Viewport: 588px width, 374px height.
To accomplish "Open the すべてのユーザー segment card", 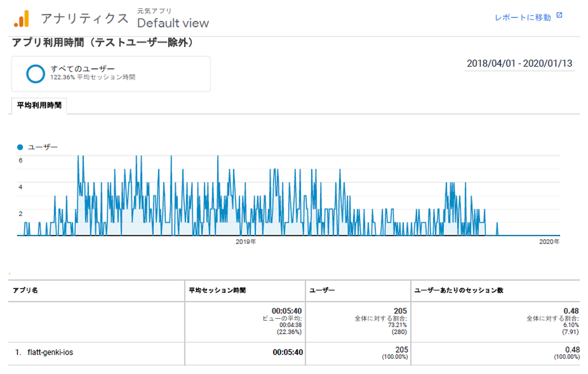I will [111, 74].
